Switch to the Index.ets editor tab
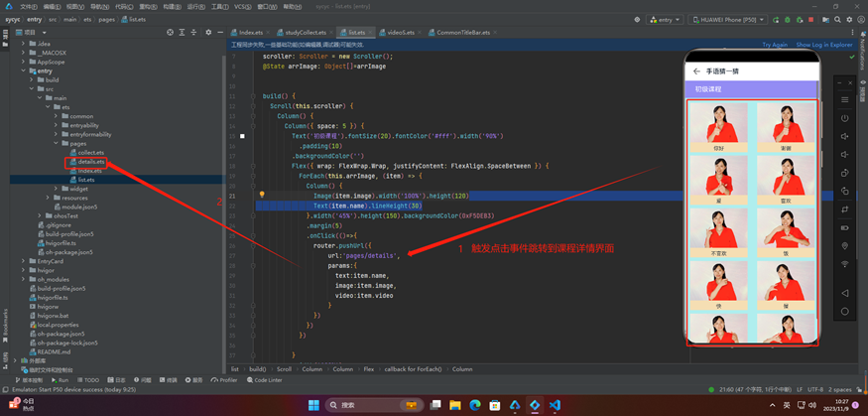868x416 pixels. point(251,32)
